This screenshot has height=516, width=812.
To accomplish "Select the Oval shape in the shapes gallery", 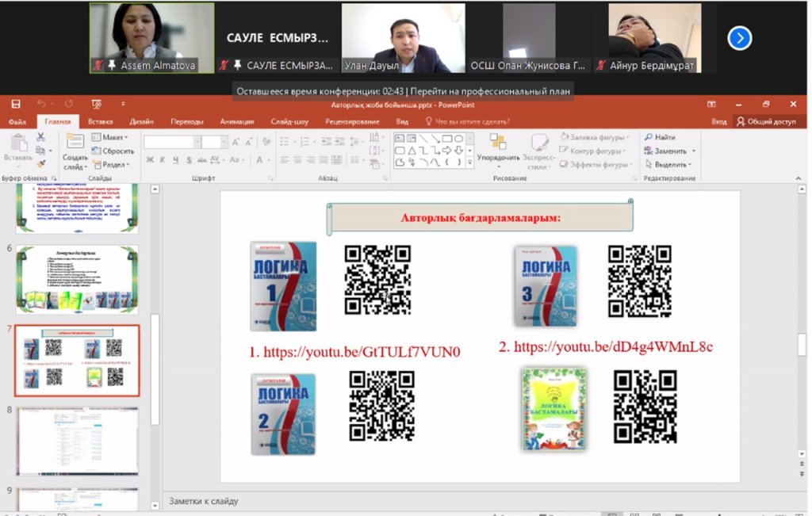I will [459, 139].
